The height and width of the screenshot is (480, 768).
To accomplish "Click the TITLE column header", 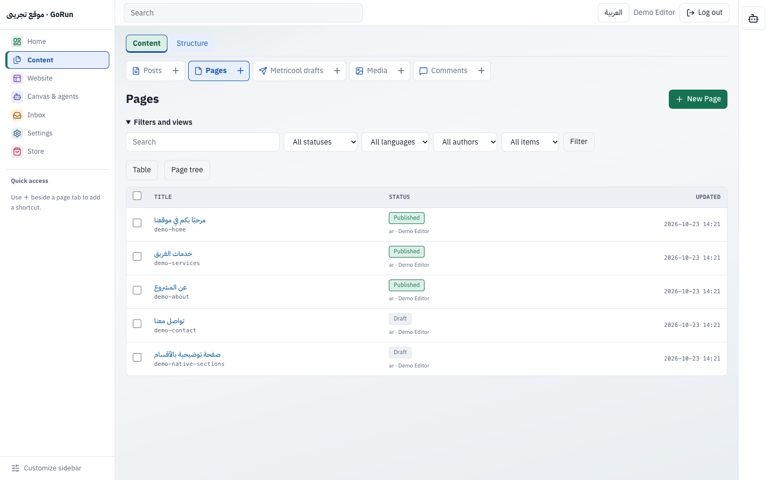I will click(x=163, y=197).
